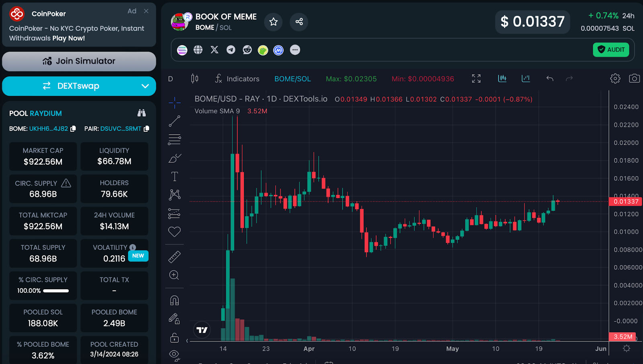Click the MARKET CAP $922.56M card
The height and width of the screenshot is (364, 643).
pos(43,156)
